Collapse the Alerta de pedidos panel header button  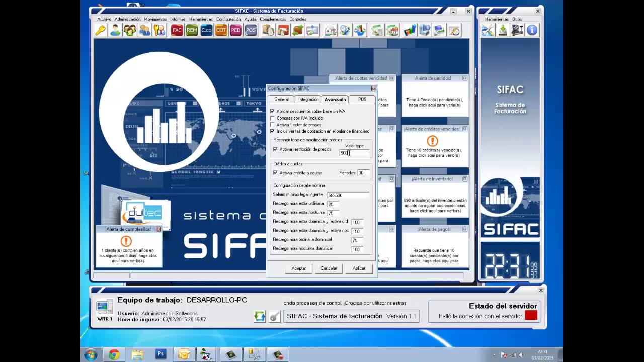464,78
